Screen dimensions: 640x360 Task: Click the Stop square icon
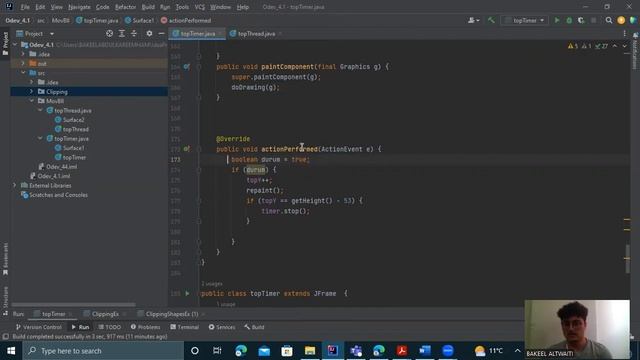pos(593,20)
